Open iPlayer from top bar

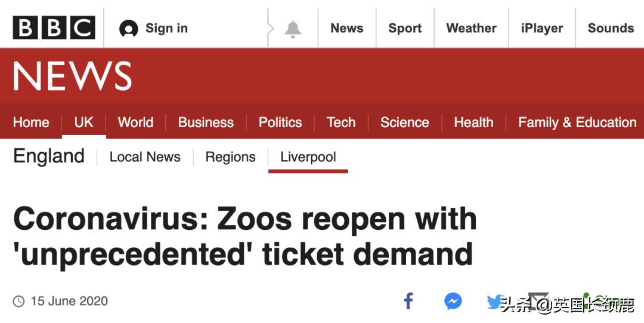coord(541,28)
